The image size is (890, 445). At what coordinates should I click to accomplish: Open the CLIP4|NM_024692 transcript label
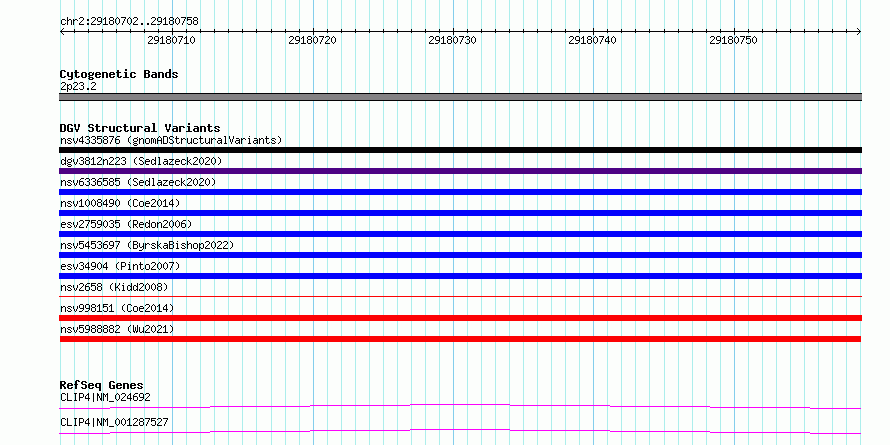[x=105, y=397]
